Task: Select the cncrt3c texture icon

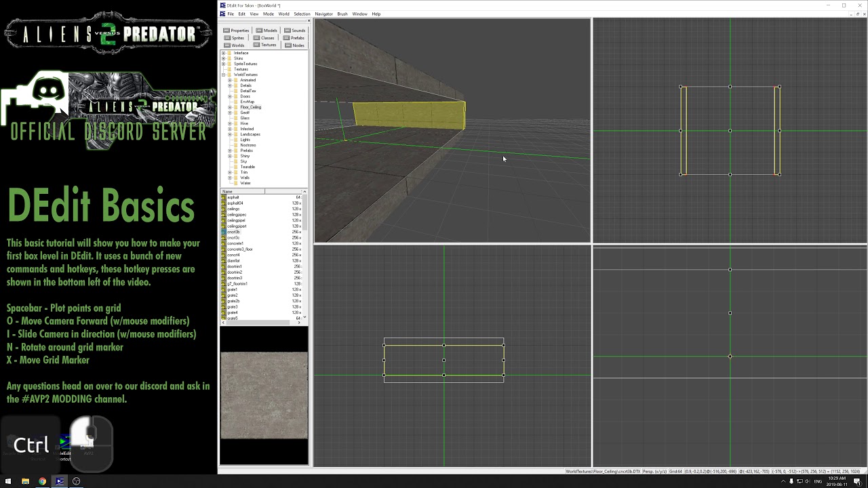Action: [x=224, y=238]
